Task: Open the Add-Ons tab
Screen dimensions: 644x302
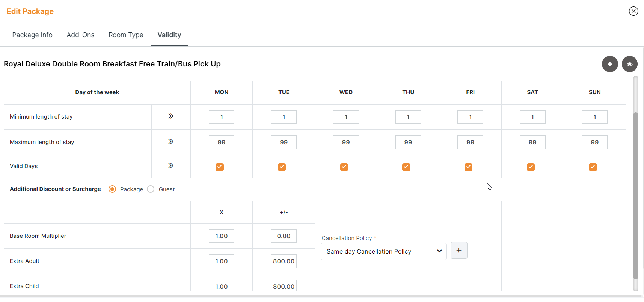Action: (x=80, y=35)
